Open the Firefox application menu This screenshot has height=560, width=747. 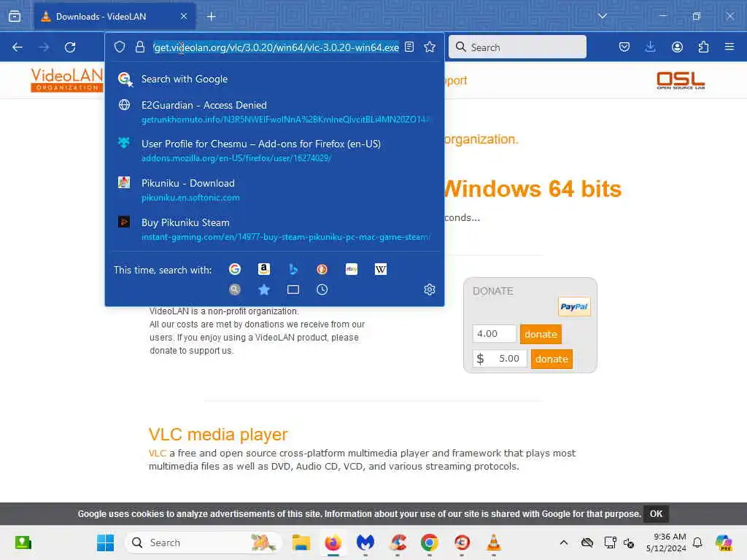coord(729,47)
